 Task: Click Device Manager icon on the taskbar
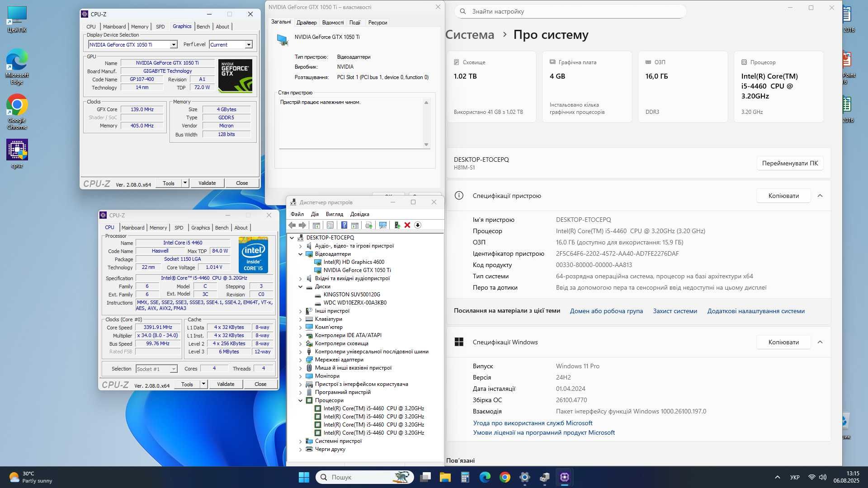tap(545, 477)
